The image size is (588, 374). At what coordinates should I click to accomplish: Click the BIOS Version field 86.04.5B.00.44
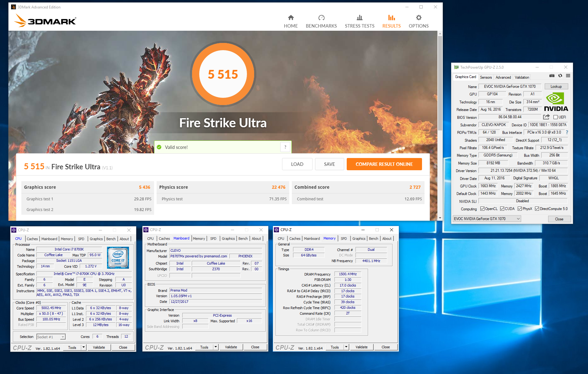[x=510, y=117]
